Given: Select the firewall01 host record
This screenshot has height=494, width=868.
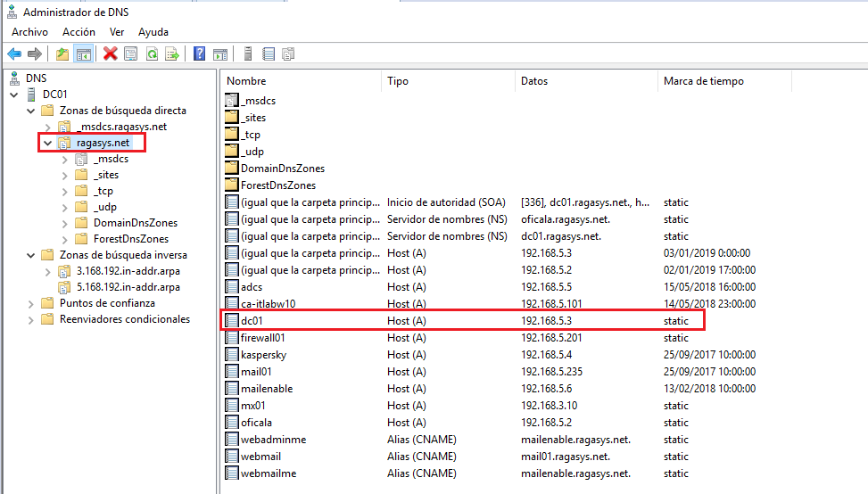Looking at the screenshot, I should click(263, 337).
